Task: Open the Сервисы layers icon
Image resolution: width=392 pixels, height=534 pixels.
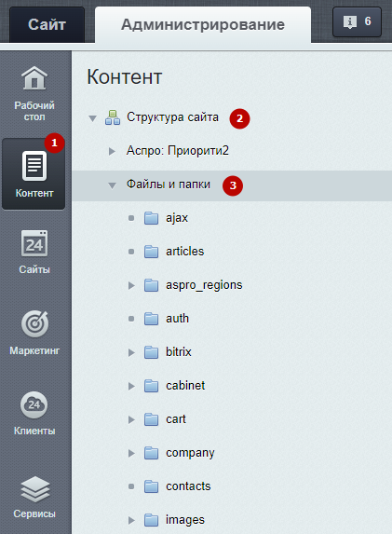Action: 34,489
